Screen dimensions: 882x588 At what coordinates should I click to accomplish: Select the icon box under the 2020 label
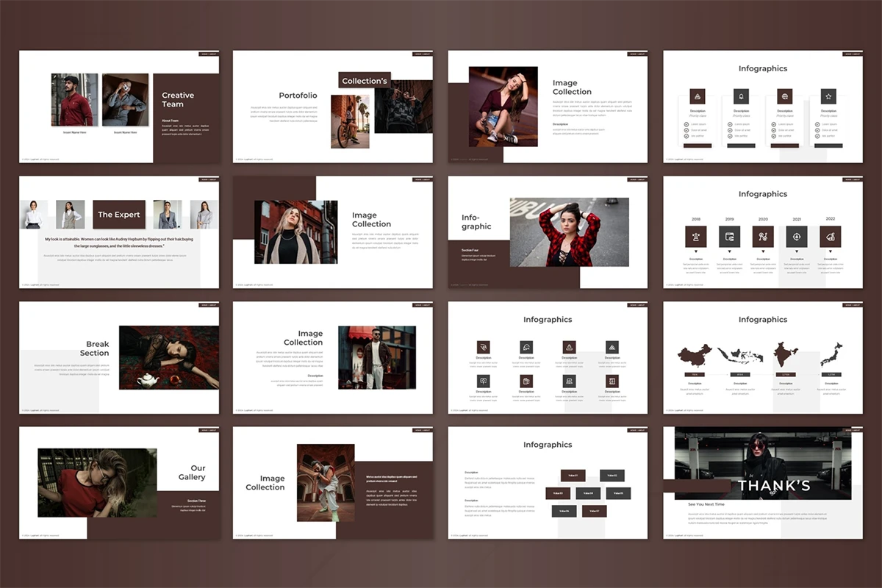[x=763, y=237]
